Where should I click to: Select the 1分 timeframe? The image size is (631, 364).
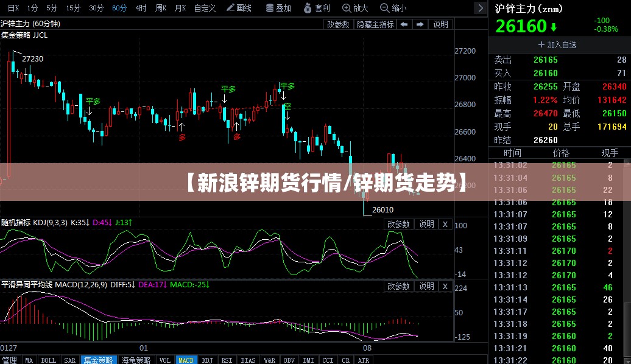click(x=33, y=8)
